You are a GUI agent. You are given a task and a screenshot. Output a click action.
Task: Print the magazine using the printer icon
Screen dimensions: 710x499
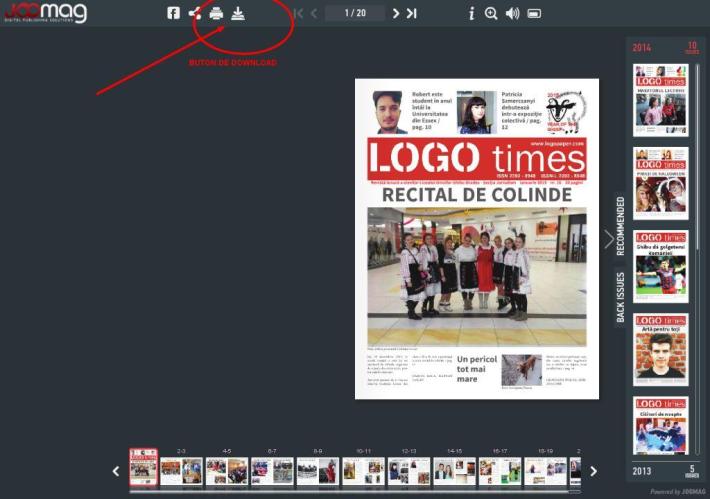tap(216, 13)
